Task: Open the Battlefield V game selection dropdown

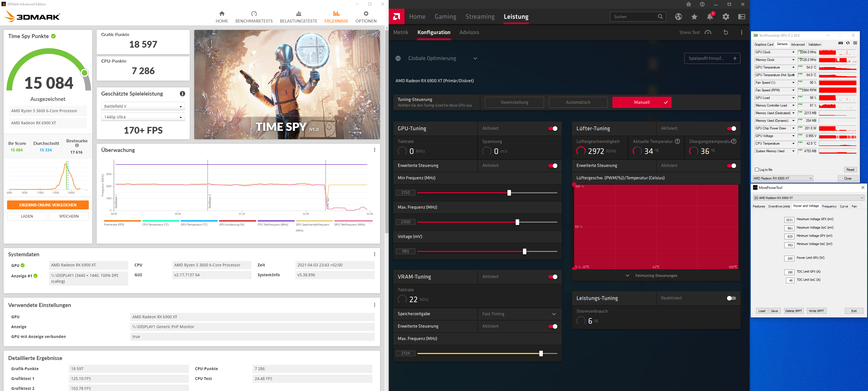Action: click(x=143, y=106)
